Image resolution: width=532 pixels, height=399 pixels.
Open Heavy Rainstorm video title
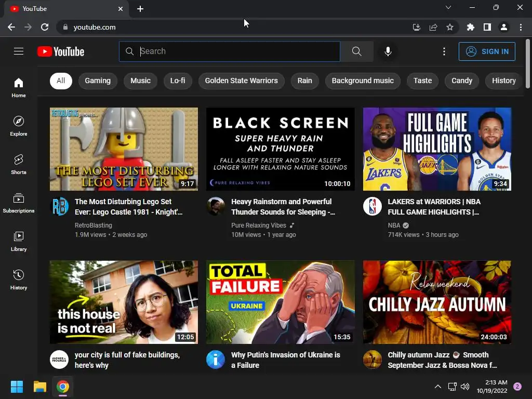[x=283, y=207]
